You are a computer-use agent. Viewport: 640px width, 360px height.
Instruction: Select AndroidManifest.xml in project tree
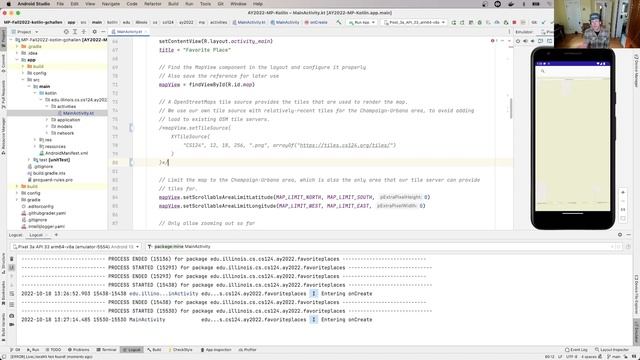click(63, 153)
